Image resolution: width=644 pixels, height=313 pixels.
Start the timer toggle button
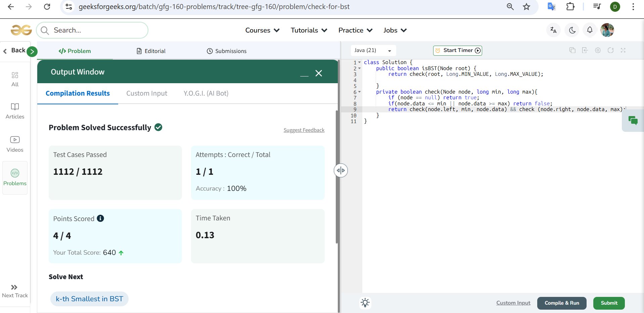click(x=458, y=50)
